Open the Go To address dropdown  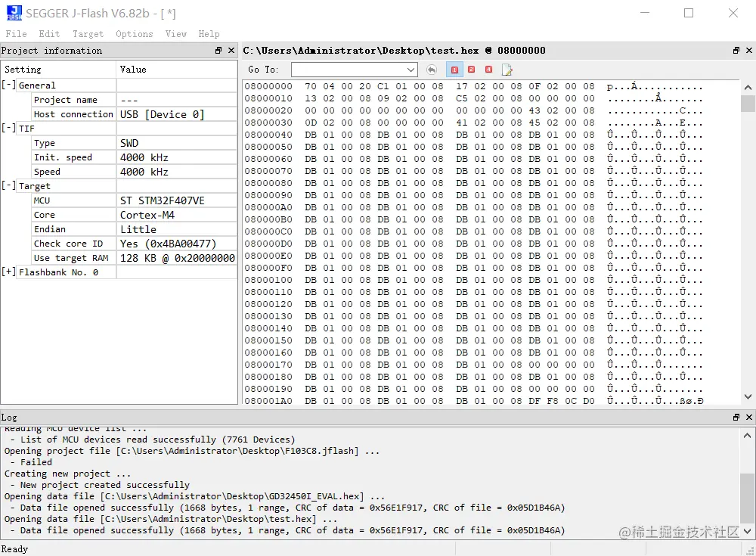[x=411, y=70]
